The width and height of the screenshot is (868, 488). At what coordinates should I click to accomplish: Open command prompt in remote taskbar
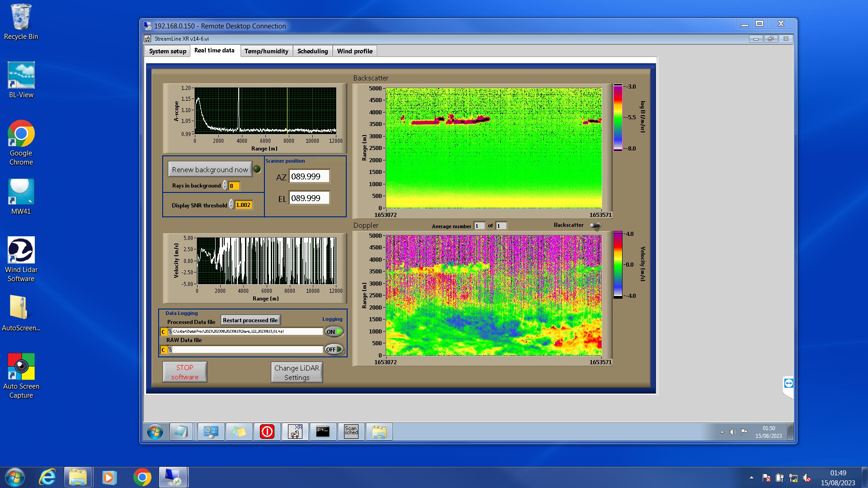click(323, 432)
